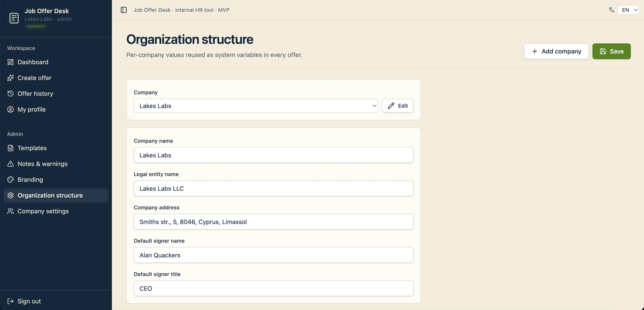The width and height of the screenshot is (644, 310).
Task: Sign out of the application
Action: point(56,301)
